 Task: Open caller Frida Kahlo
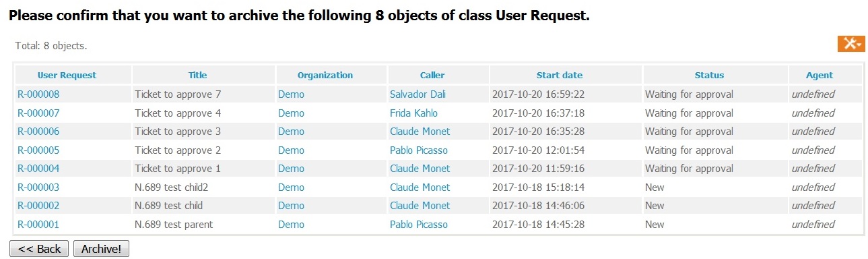pyautogui.click(x=413, y=113)
